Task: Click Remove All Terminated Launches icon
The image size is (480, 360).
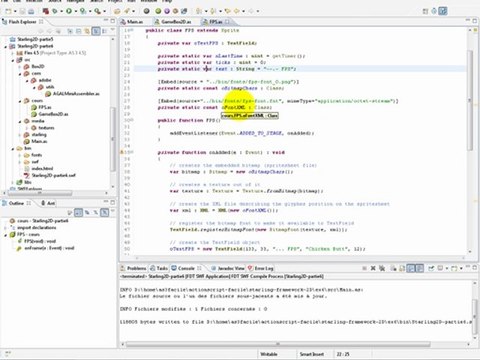Action: [x=382, y=268]
